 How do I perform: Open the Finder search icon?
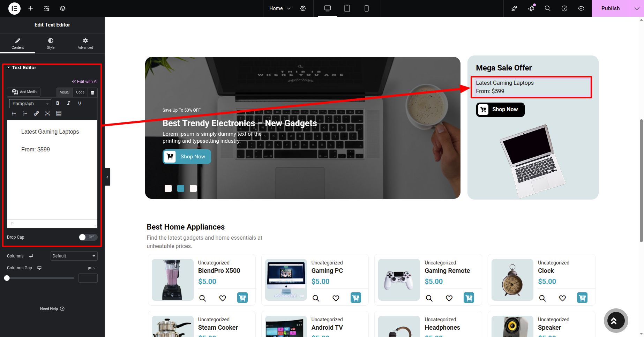point(548,8)
